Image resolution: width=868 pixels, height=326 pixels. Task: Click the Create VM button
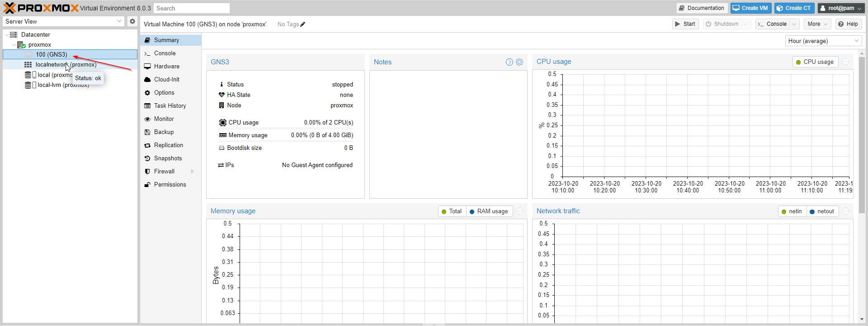pos(750,8)
